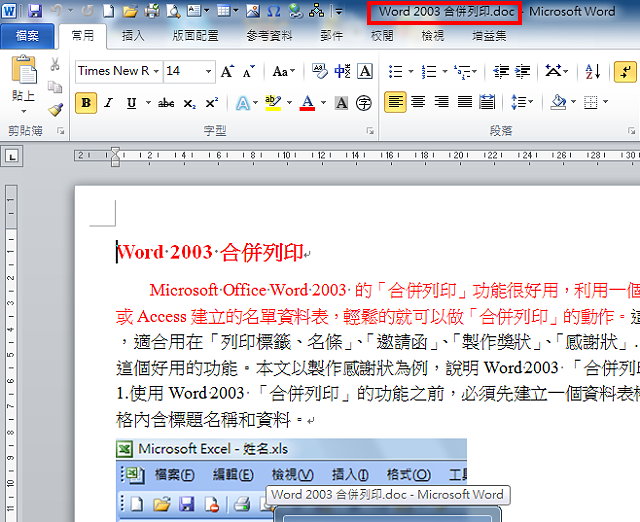Open the numbering list dropdown arrow

[444, 71]
